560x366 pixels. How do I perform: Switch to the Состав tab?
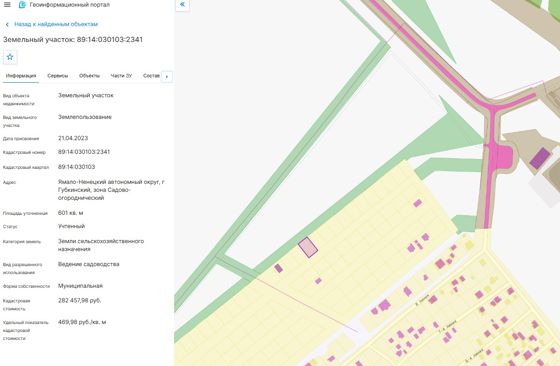[x=151, y=76]
